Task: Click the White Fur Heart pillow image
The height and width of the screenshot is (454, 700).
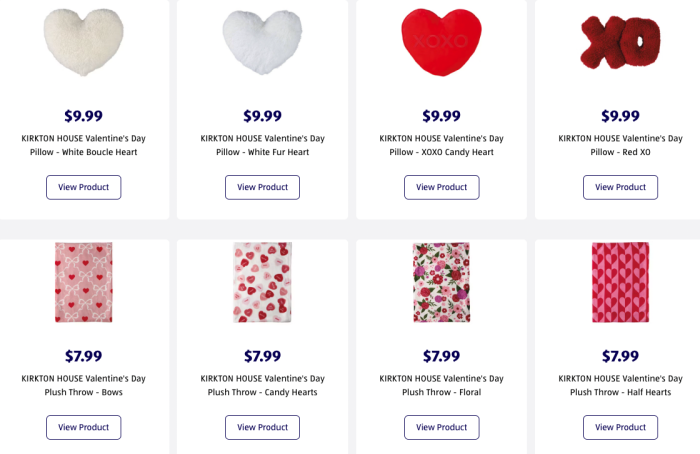Action: [262, 41]
